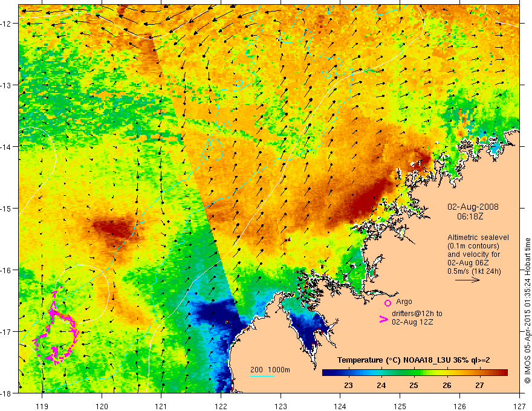Click the date text 02-Aug-2008
Image resolution: width=532 pixels, height=411 pixels.
tap(473, 207)
